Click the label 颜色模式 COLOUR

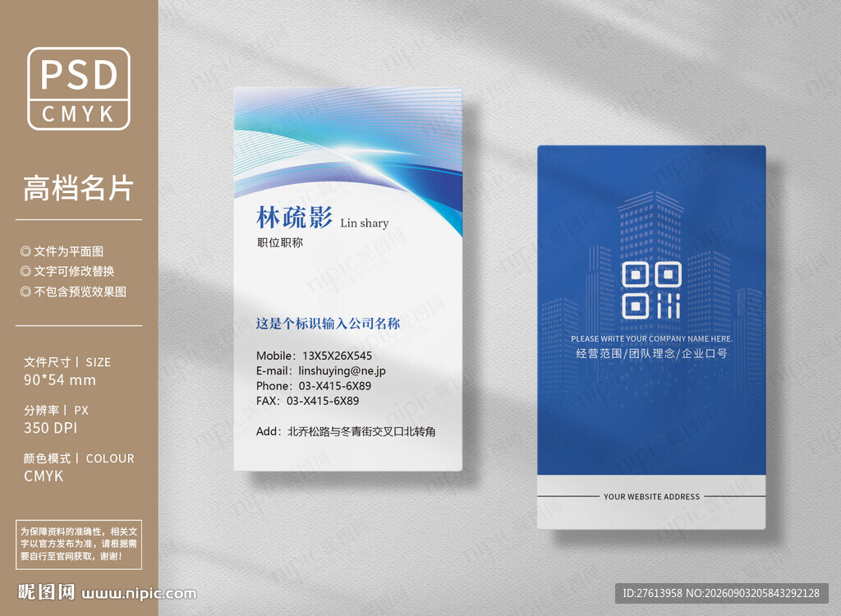point(79,458)
